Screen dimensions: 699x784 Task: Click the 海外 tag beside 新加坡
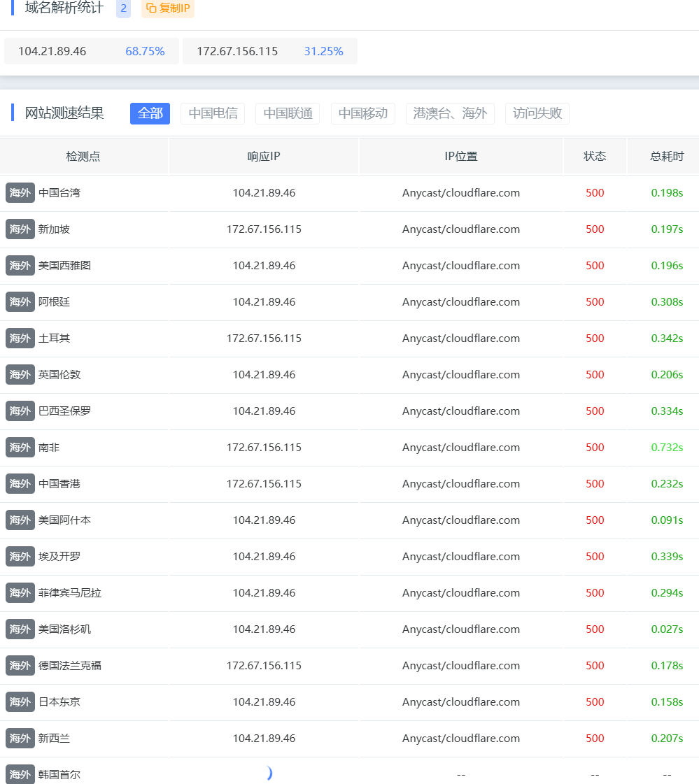click(20, 229)
